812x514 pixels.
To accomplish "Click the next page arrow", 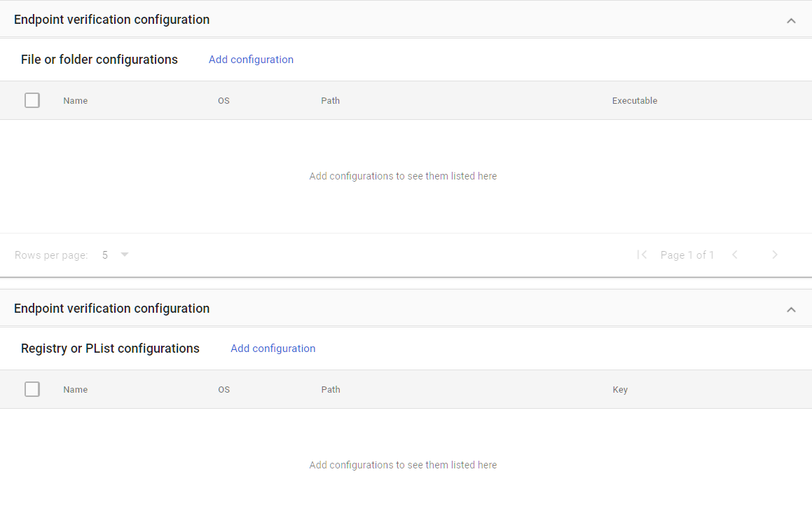I will pyautogui.click(x=775, y=255).
